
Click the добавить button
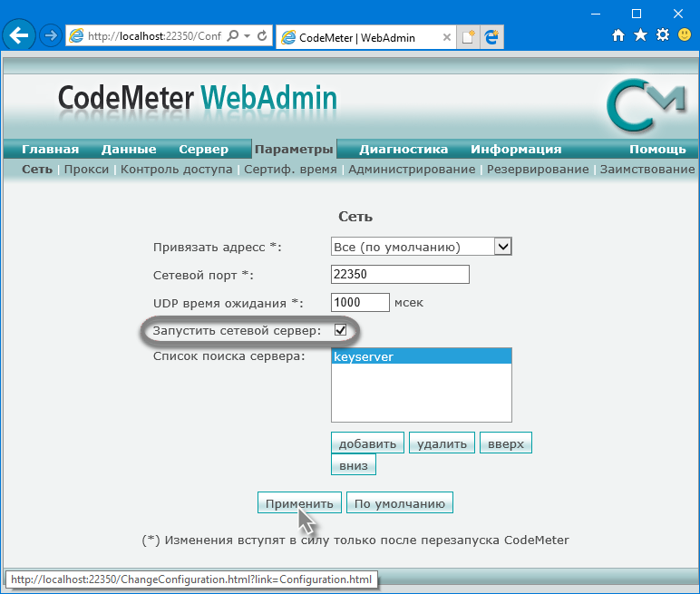click(367, 443)
